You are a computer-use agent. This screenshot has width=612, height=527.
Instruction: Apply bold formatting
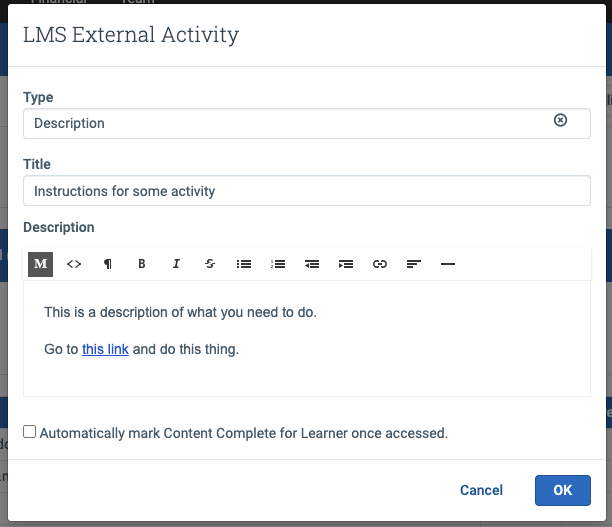coord(142,264)
